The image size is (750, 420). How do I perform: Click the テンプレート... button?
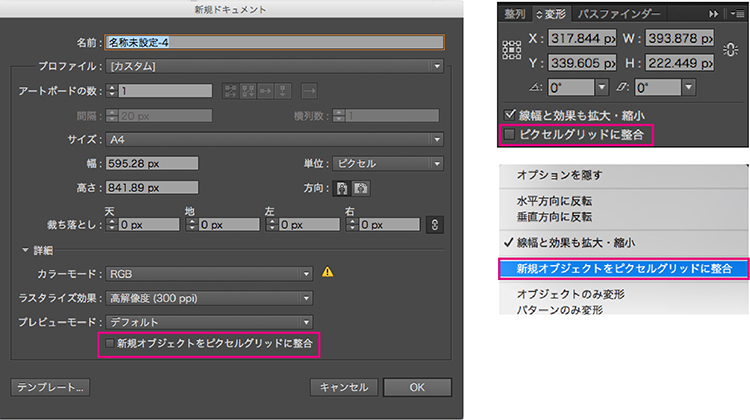point(50,387)
